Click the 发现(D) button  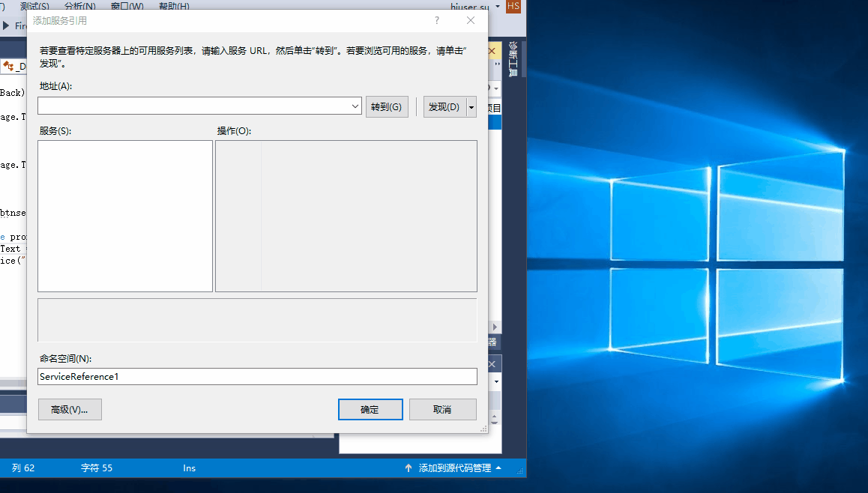click(444, 107)
